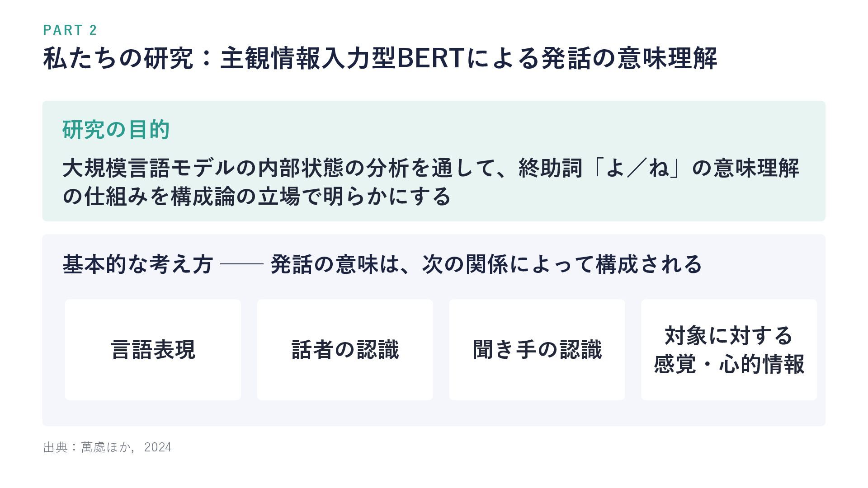868x488 pixels.
Task: Click the 私たちの研究 part of title
Action: click(118, 58)
